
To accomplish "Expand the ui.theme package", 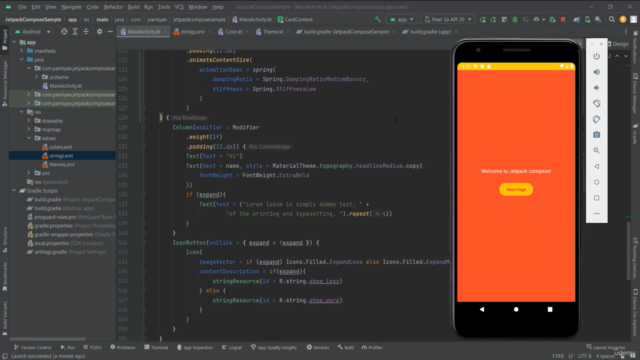I will coord(36,77).
